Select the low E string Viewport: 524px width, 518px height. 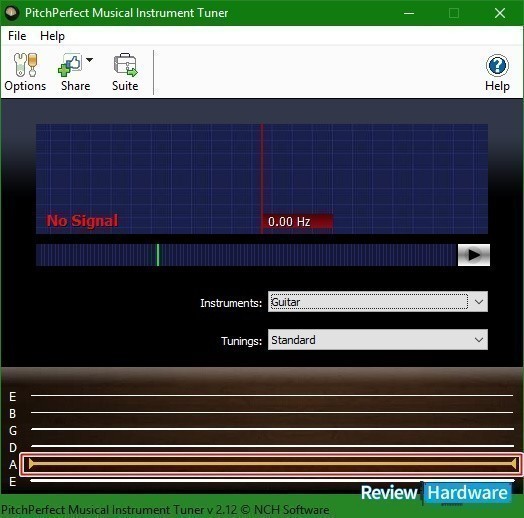pos(272,481)
